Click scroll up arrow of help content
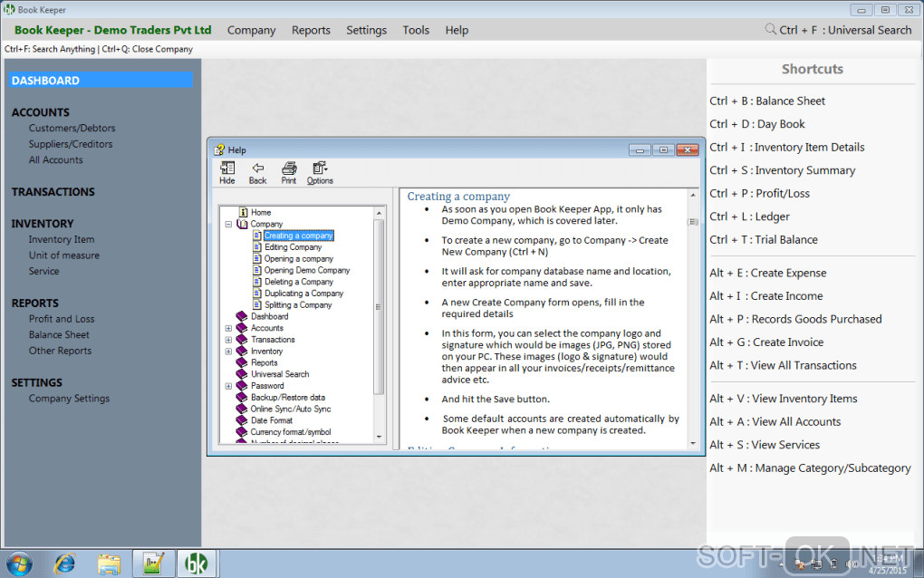 pyautogui.click(x=693, y=195)
